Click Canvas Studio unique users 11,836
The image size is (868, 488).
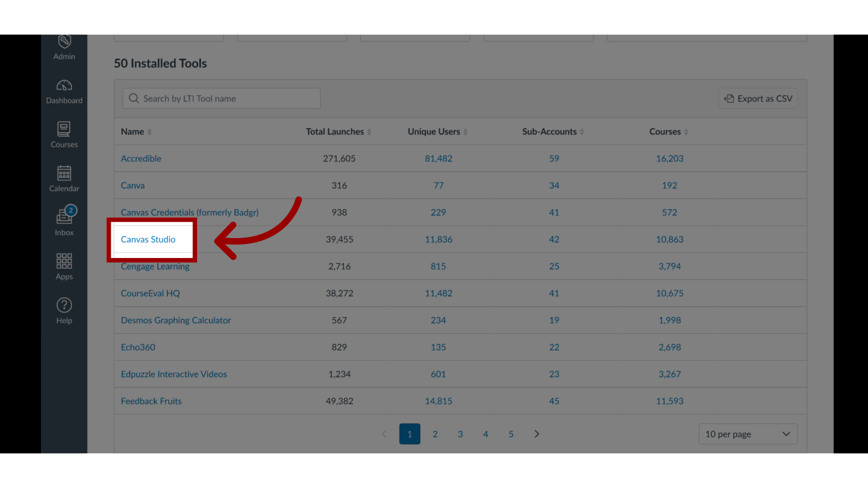coord(439,239)
